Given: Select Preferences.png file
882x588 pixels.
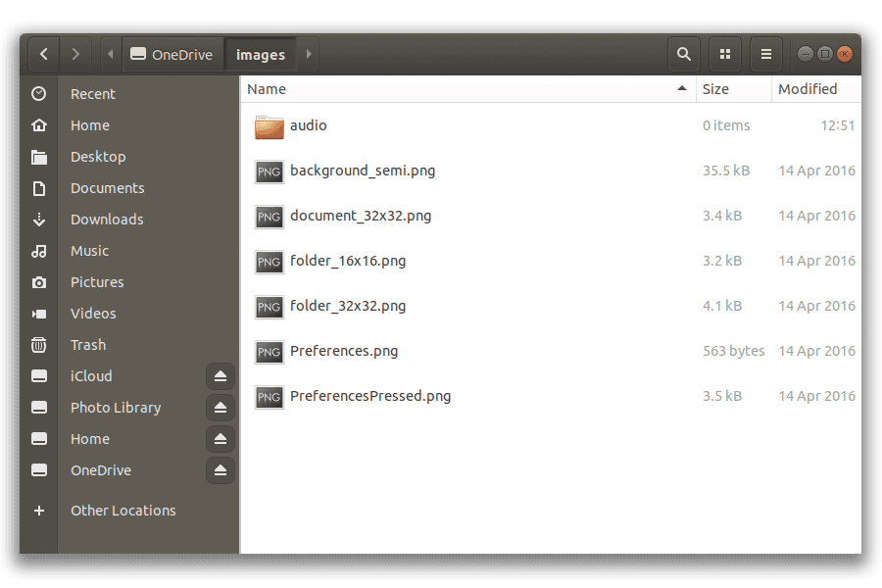Looking at the screenshot, I should tap(551, 351).
